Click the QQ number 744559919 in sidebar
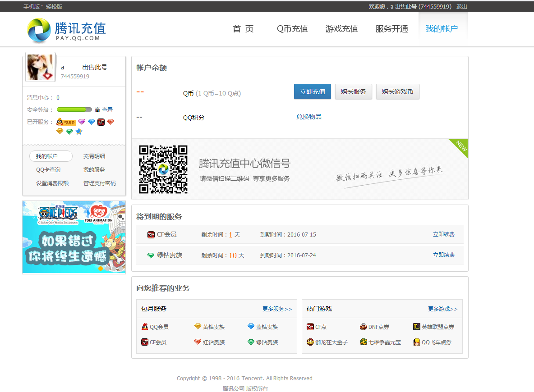534x392 pixels. point(75,77)
